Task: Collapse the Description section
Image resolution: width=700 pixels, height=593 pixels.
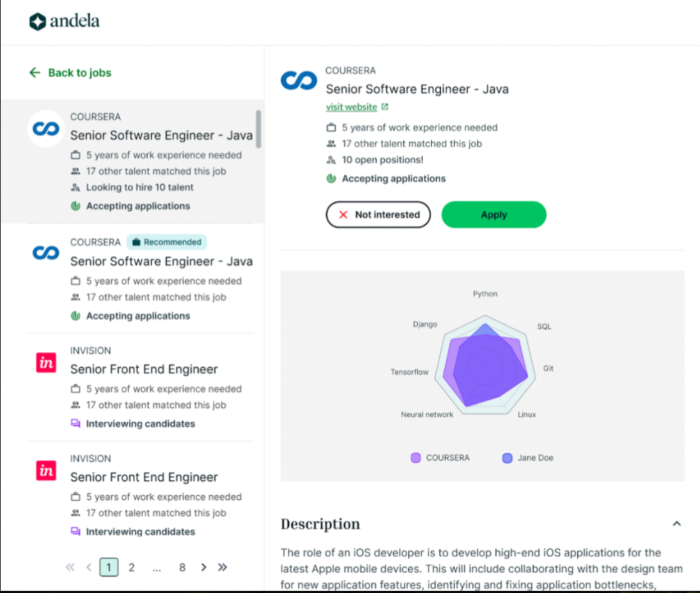Action: (x=677, y=524)
